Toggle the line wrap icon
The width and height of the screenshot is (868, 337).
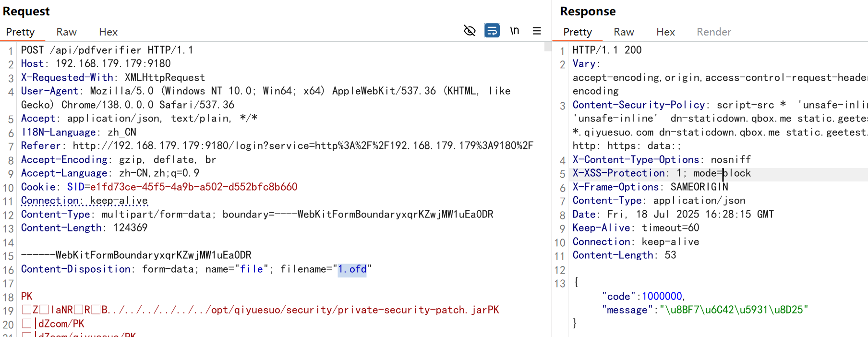492,31
